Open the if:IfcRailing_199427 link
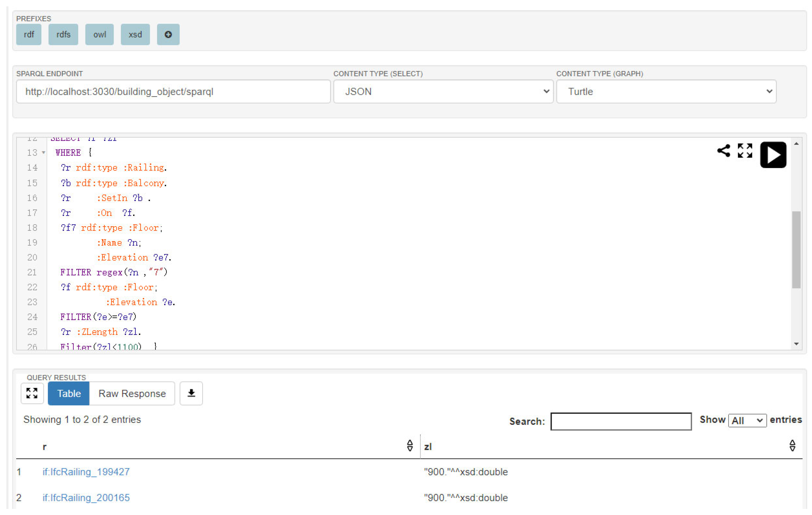 click(x=86, y=472)
